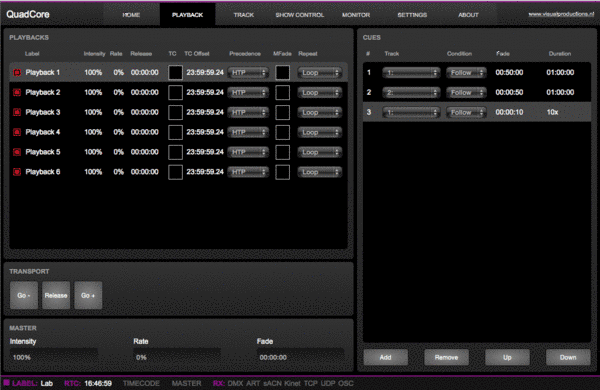Click the Go + transport button
Screen dimensions: 600x390
[88, 295]
